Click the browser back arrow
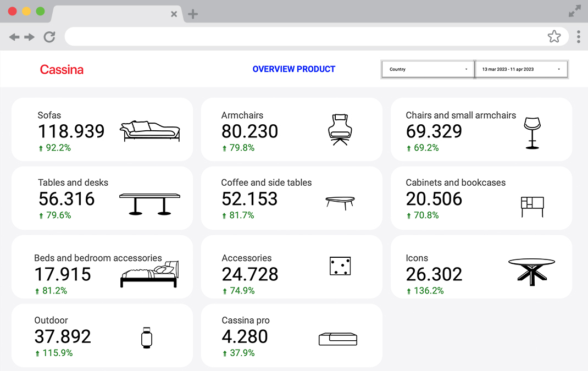588x371 pixels. point(14,37)
